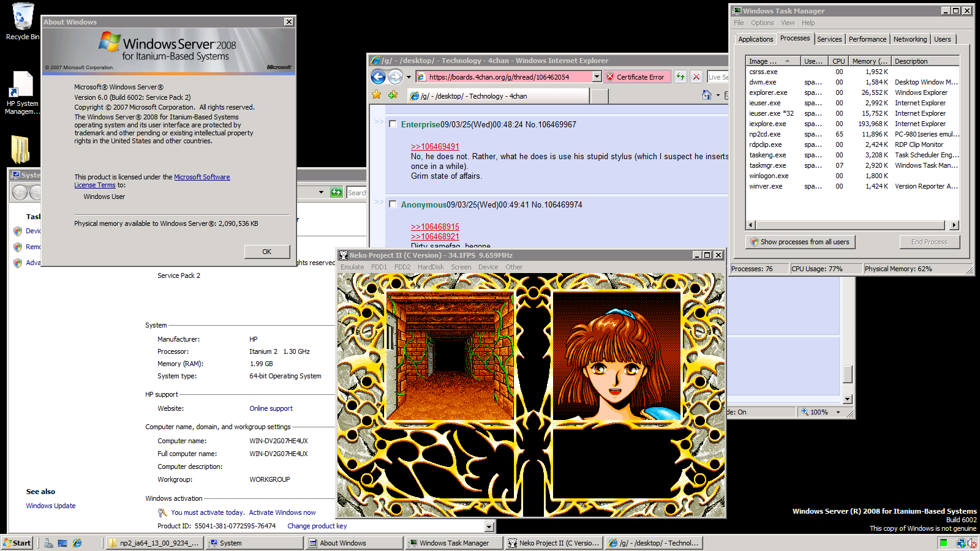Image resolution: width=980 pixels, height=551 pixels.
Task: Switch to the Performance tab
Action: click(867, 39)
